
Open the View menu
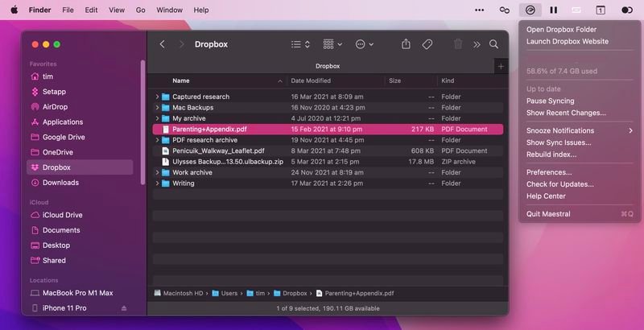(117, 10)
